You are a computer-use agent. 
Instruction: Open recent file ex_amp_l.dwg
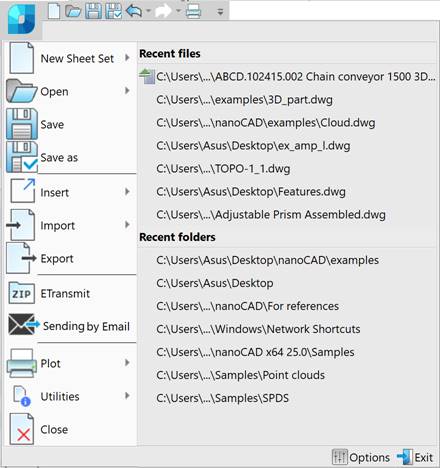pyautogui.click(x=253, y=146)
